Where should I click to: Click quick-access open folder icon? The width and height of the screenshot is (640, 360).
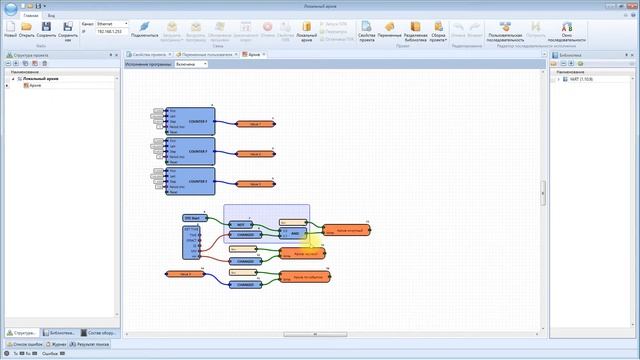pos(31,6)
